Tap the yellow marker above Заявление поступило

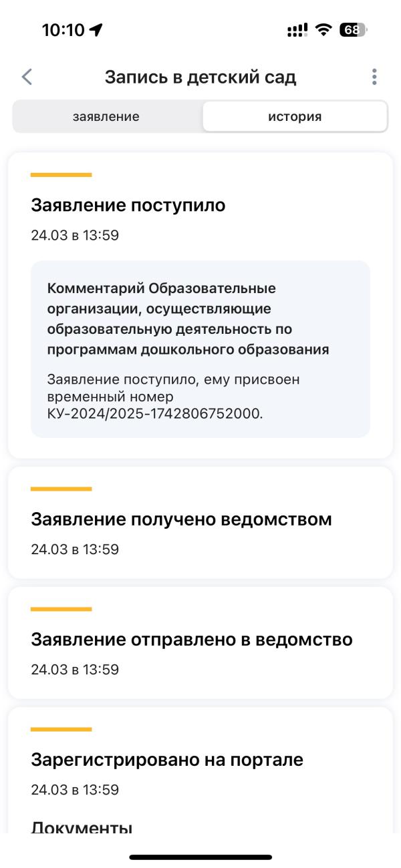click(x=61, y=175)
